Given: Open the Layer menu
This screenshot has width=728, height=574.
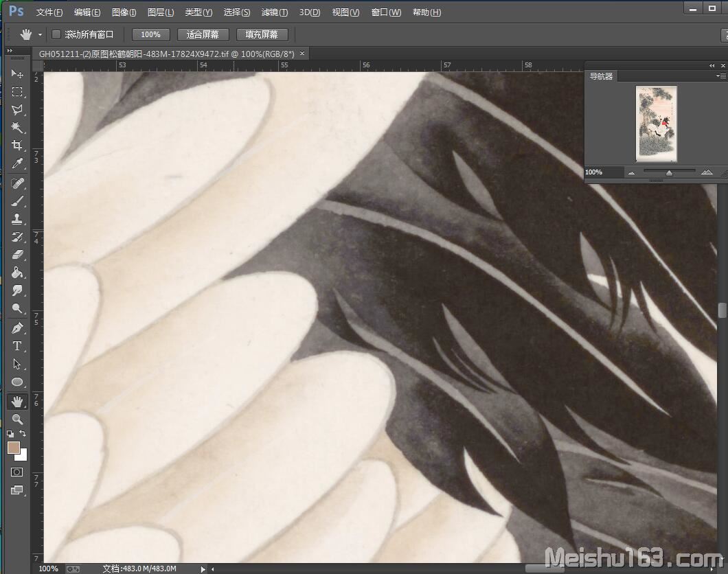Looking at the screenshot, I should [161, 12].
